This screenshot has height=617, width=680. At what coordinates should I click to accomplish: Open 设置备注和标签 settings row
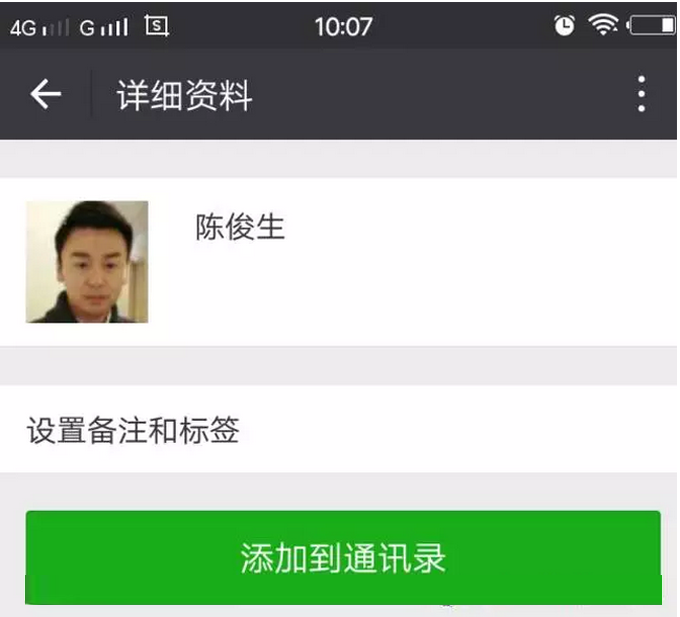click(x=338, y=429)
